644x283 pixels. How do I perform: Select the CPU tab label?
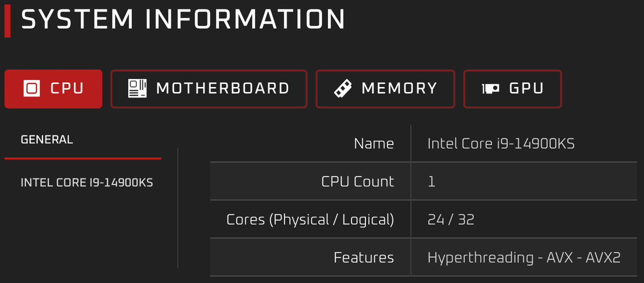[x=67, y=89]
